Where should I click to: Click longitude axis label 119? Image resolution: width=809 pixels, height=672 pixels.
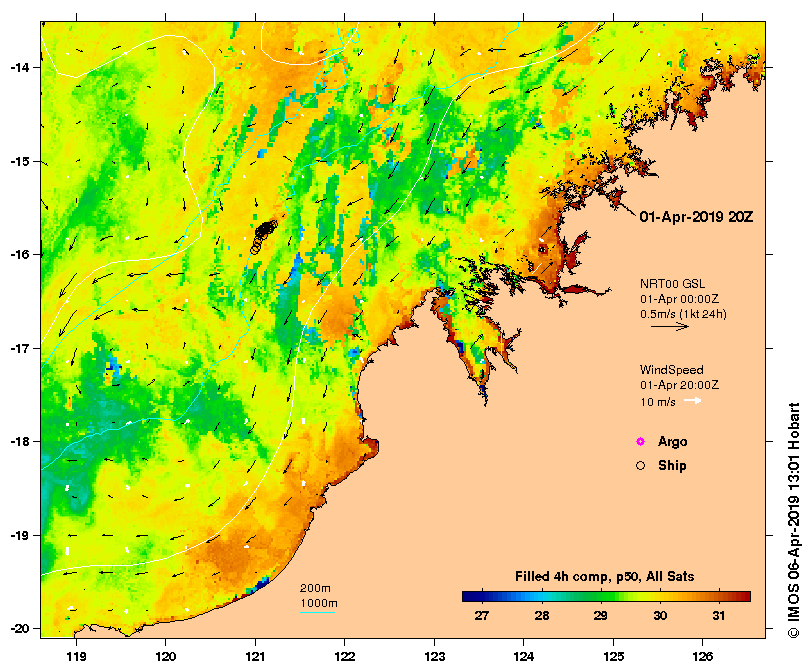click(x=76, y=657)
